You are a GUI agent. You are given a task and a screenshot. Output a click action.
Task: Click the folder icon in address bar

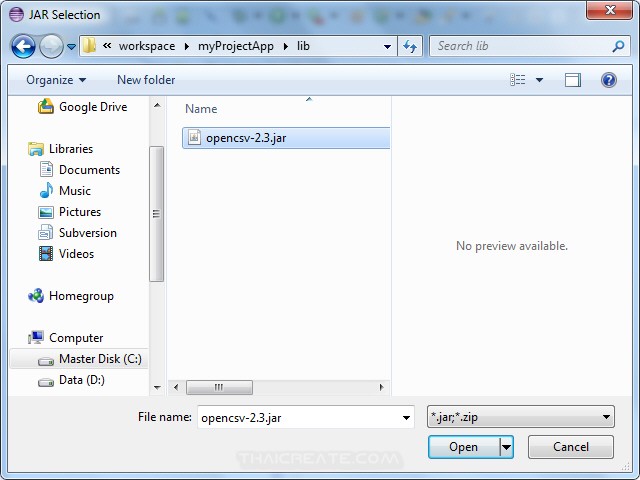coord(89,46)
